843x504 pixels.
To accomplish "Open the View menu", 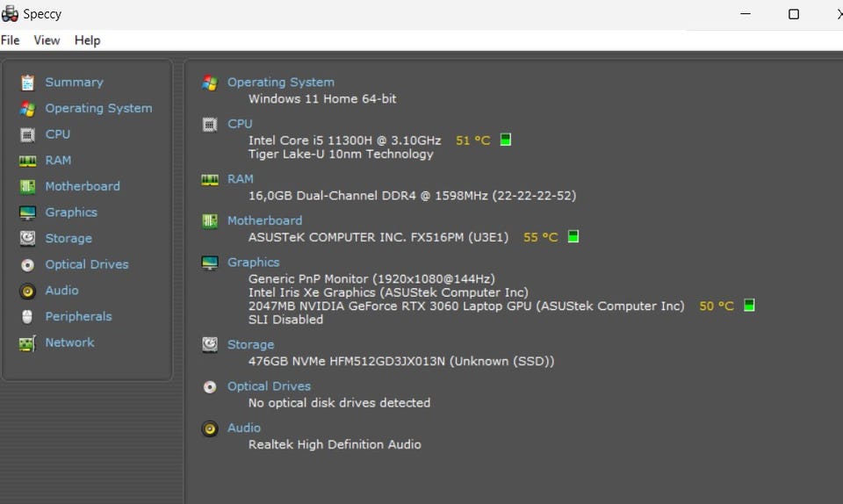I will click(x=47, y=40).
